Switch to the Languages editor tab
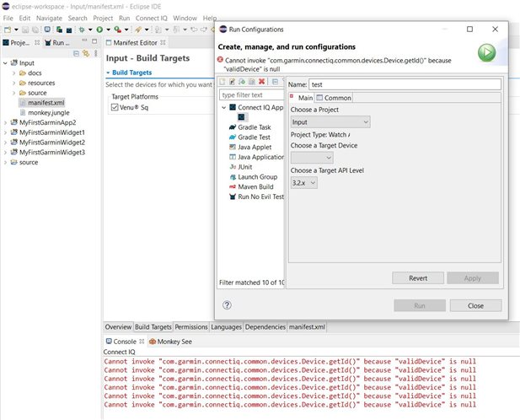This screenshot has height=420, width=520. tap(226, 327)
